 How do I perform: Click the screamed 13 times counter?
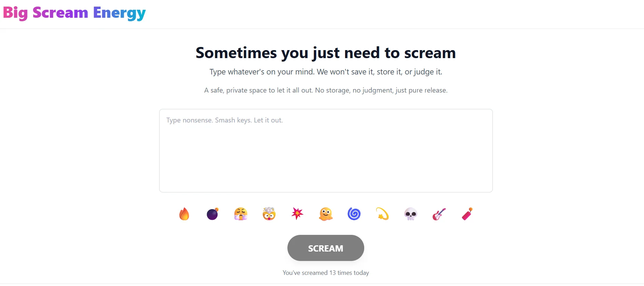coord(326,273)
